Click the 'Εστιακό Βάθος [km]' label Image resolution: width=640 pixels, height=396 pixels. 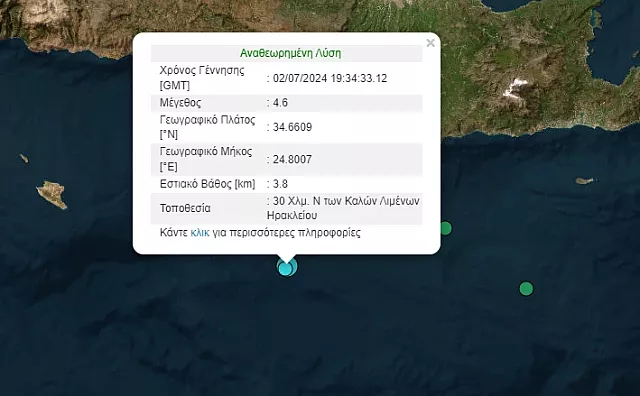(x=207, y=184)
